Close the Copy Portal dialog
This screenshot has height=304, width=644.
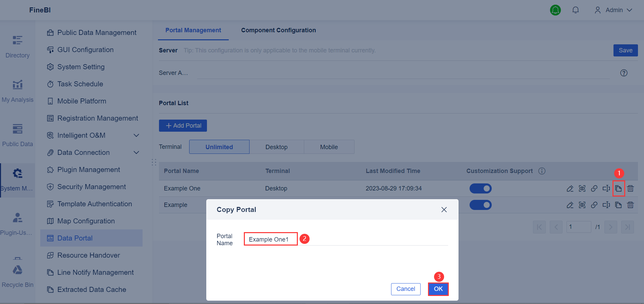444,210
